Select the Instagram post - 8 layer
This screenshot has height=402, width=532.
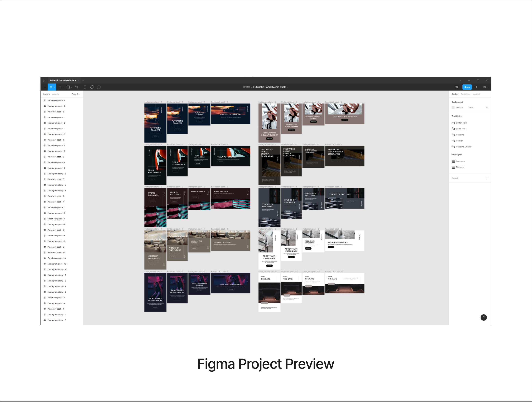pos(62,224)
